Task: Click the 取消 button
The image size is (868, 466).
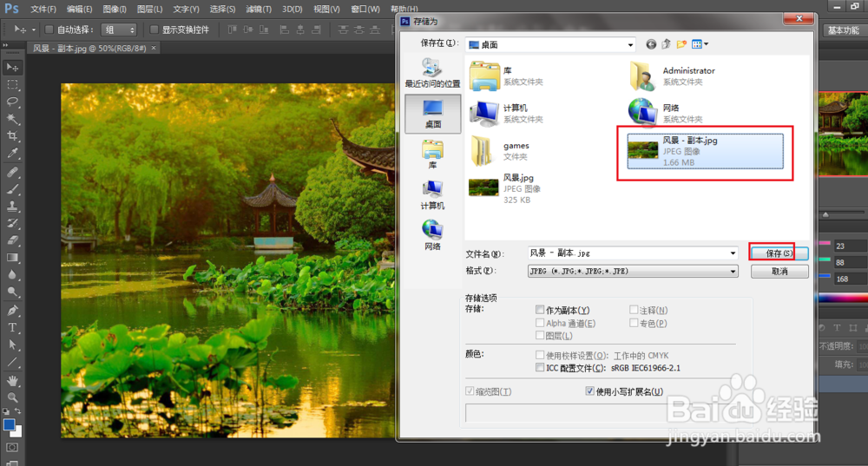Action: [779, 272]
